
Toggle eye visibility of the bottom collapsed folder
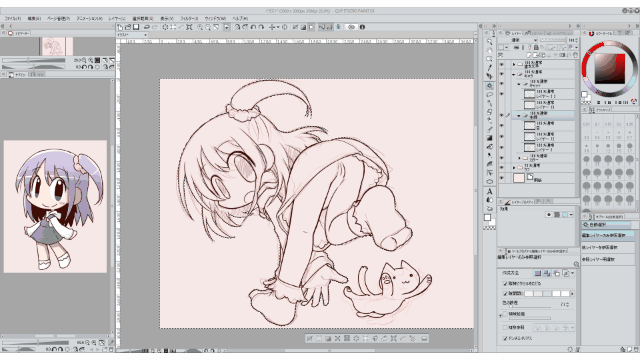point(501,167)
